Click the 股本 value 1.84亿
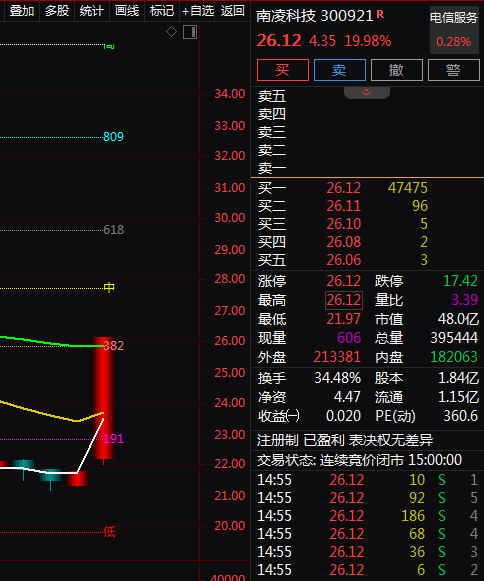484x581 pixels. (x=458, y=378)
